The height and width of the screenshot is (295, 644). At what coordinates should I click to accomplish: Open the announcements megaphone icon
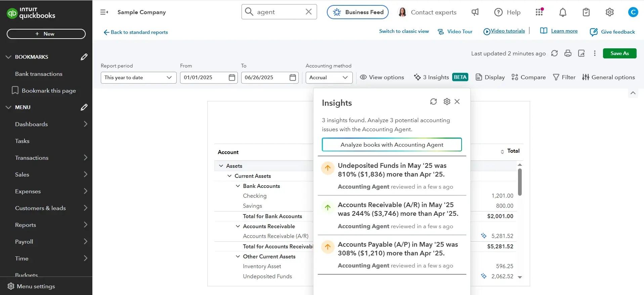tap(475, 12)
